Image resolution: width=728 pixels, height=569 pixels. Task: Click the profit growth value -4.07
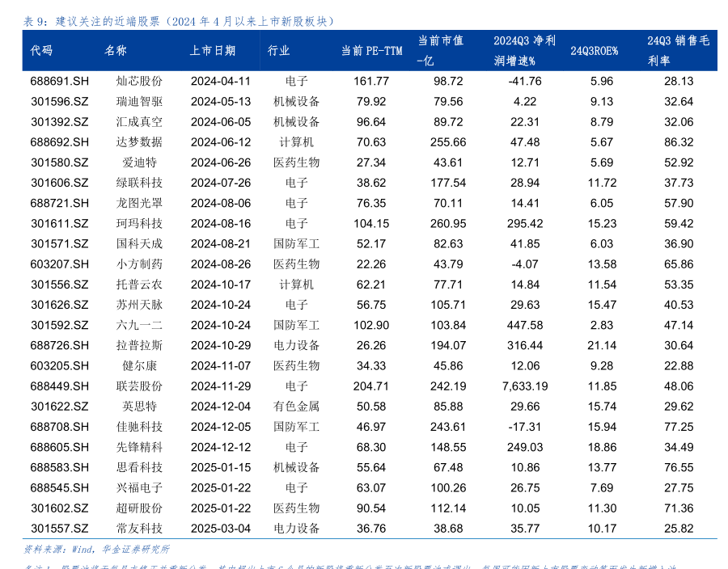(525, 263)
